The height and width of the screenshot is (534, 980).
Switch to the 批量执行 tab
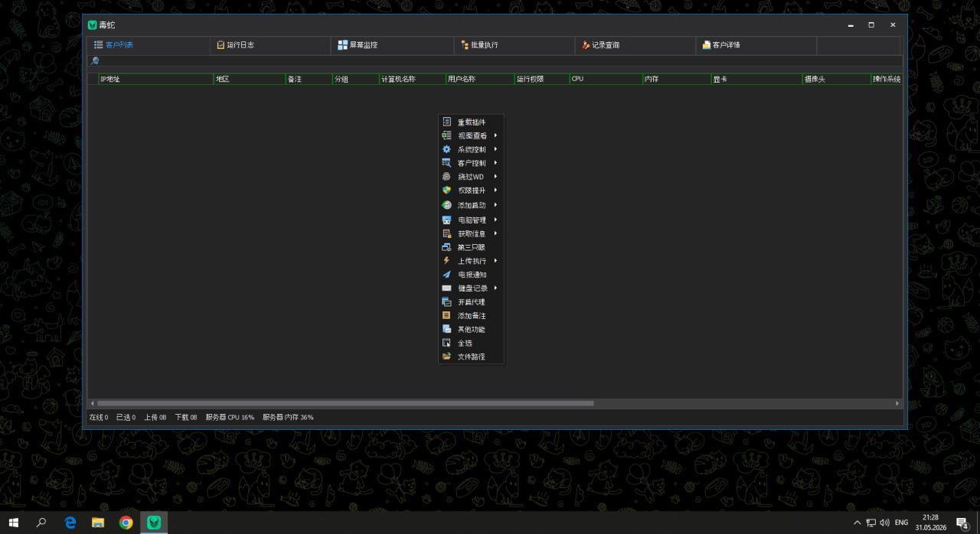[514, 45]
